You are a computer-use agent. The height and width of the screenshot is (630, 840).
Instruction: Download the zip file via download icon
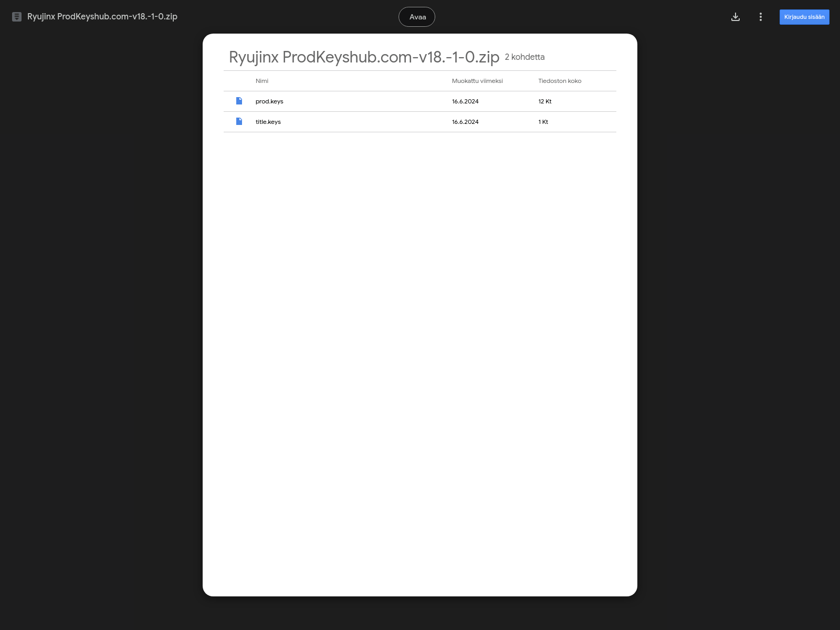736,17
